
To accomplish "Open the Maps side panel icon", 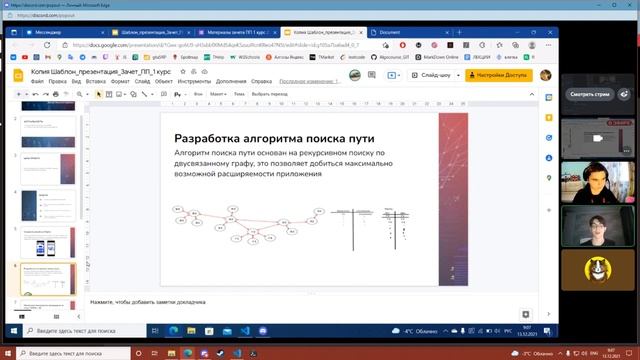I will click(x=549, y=178).
